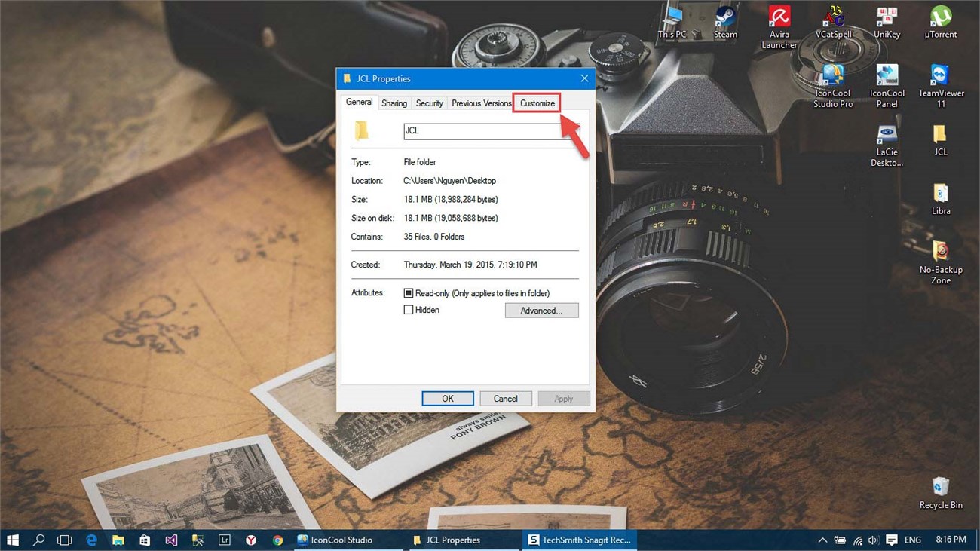Open the Windows Store taskbar icon
This screenshot has width=980, height=551.
tap(145, 540)
